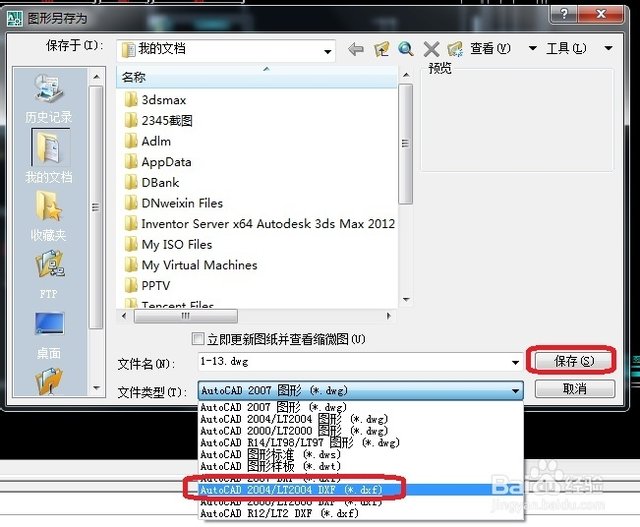The height and width of the screenshot is (527, 640).
Task: Click sidebar scroll up arrow
Action: click(x=96, y=77)
